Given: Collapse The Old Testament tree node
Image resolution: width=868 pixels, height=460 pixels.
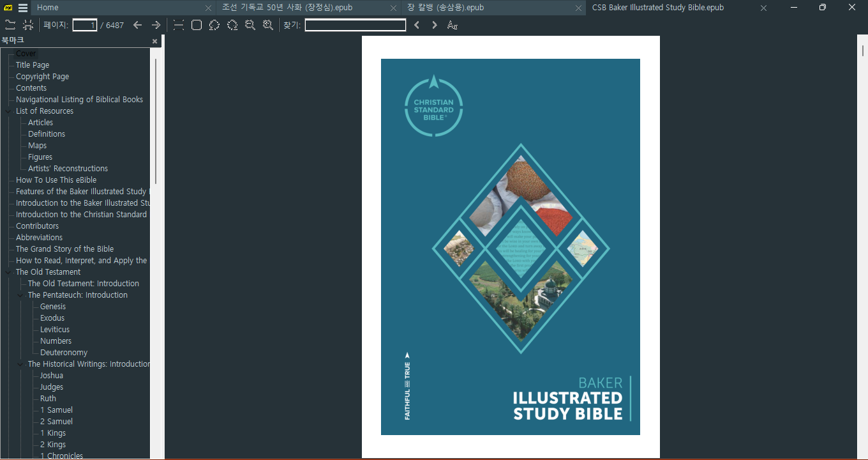Looking at the screenshot, I should click(x=8, y=272).
